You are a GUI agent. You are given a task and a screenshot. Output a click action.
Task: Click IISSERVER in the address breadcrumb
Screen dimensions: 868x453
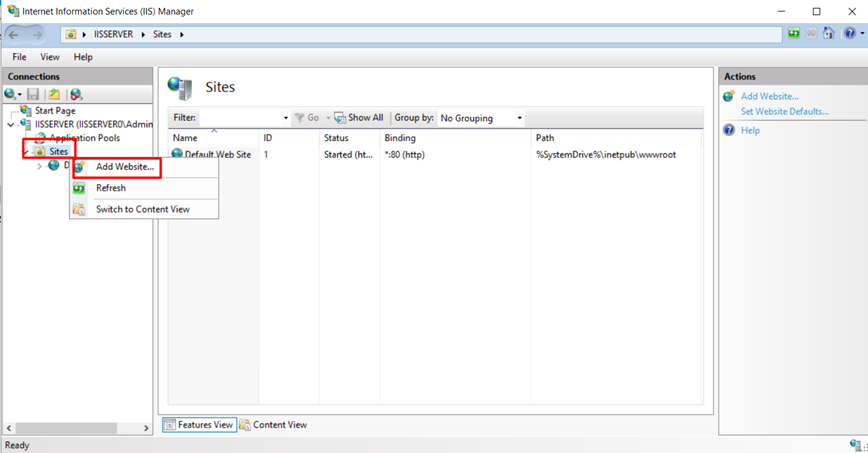[113, 34]
